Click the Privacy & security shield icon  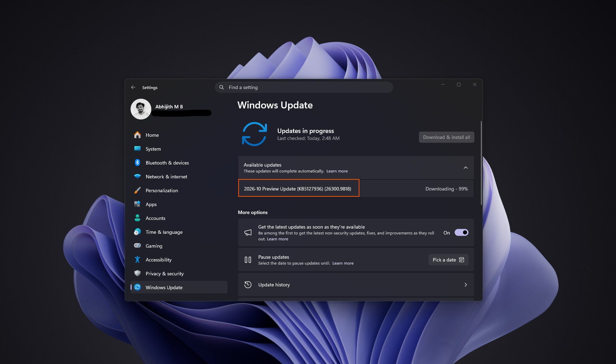click(137, 273)
